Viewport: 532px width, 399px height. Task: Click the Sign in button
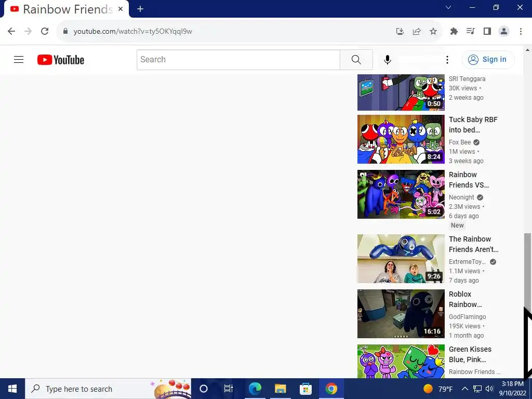488,59
